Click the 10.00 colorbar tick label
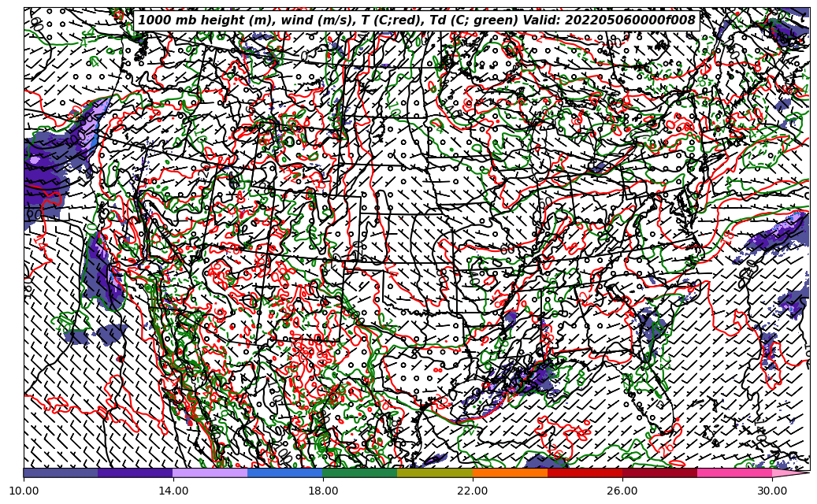 pyautogui.click(x=24, y=491)
